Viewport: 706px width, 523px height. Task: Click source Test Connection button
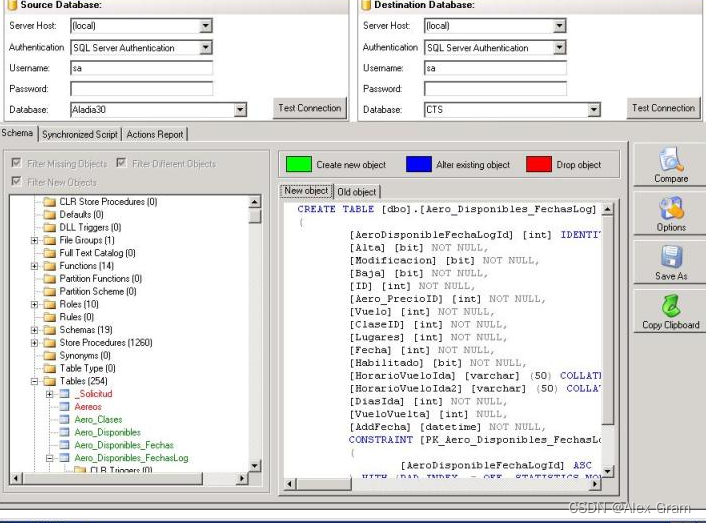[308, 108]
